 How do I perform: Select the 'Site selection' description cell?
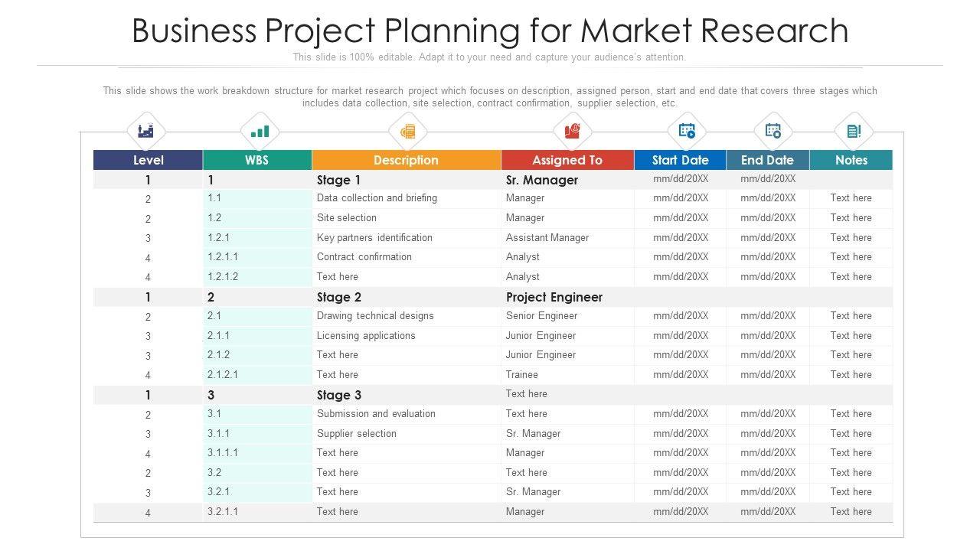347,218
